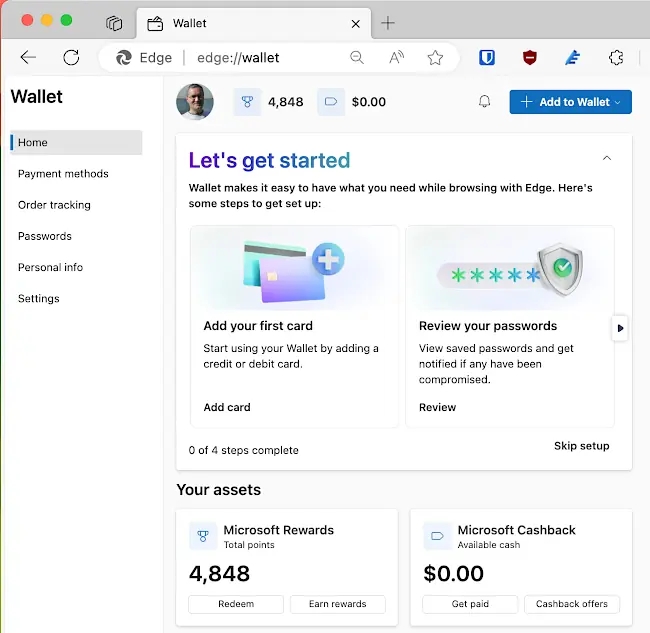Open the uBlock Origin shield extension
Viewport: 650px width, 633px height.
tap(530, 57)
